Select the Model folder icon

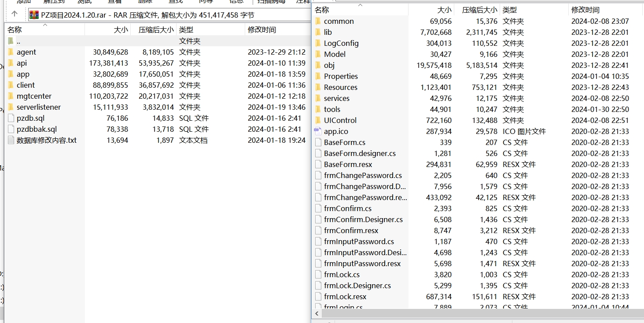click(x=318, y=54)
